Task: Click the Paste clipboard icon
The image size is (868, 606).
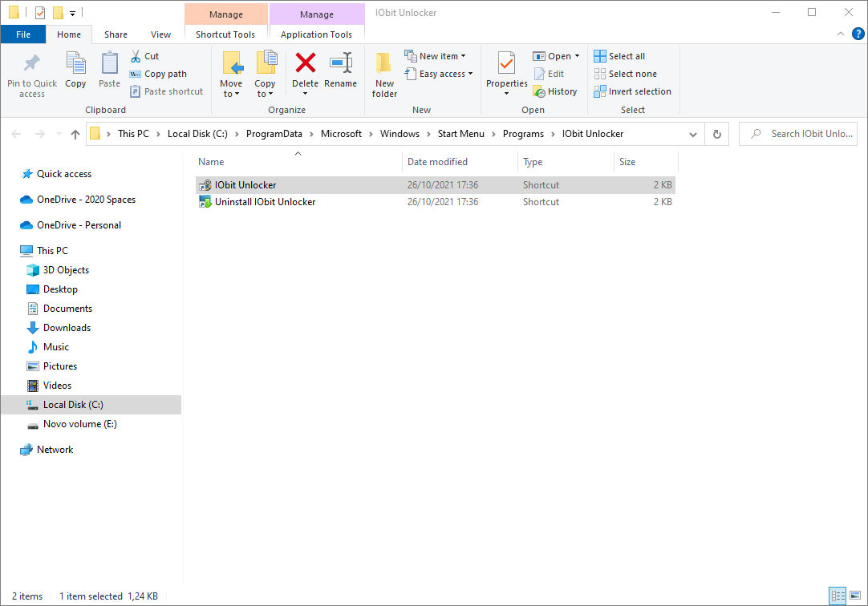Action: pyautogui.click(x=109, y=63)
